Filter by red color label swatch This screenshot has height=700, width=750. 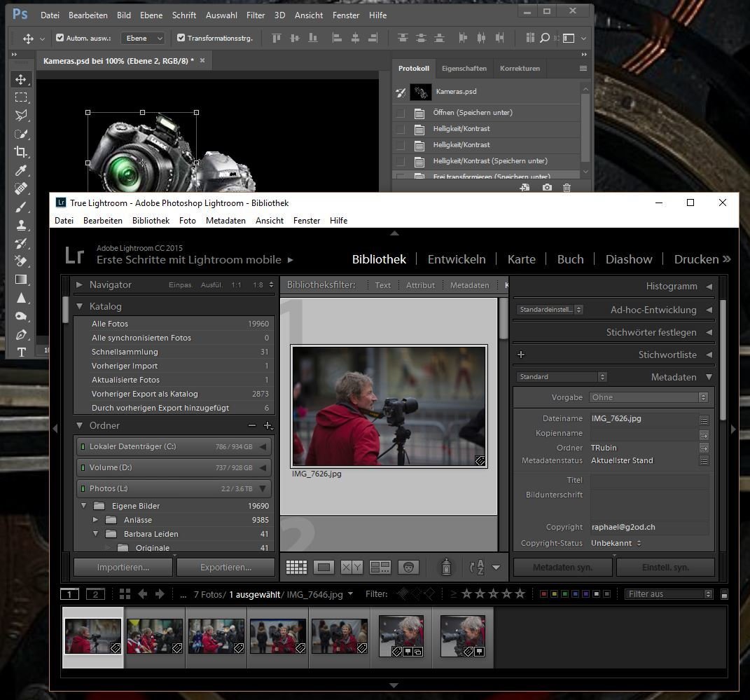(x=543, y=594)
